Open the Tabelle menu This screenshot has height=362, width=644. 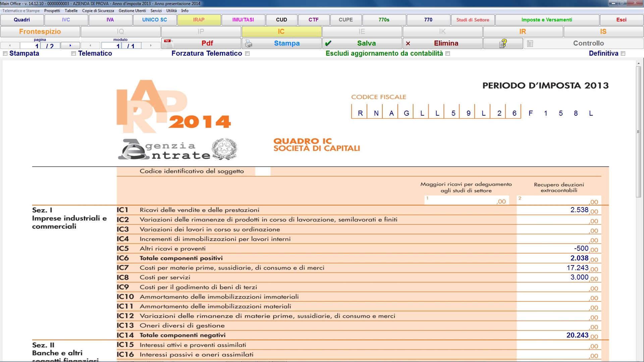click(x=71, y=11)
